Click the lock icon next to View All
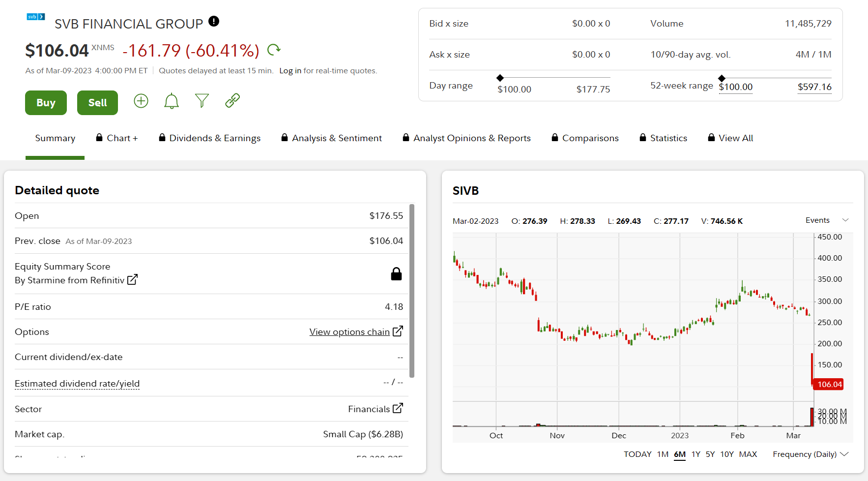 coord(711,138)
